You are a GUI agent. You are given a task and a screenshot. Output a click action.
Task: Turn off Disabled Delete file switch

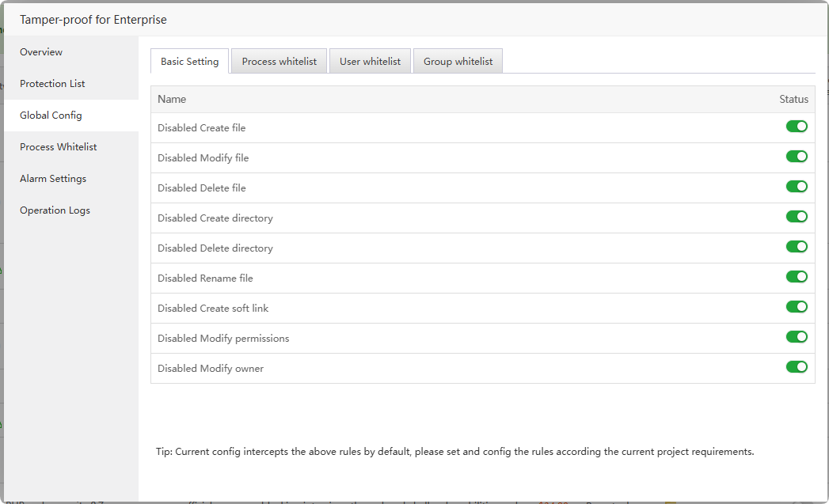(797, 187)
